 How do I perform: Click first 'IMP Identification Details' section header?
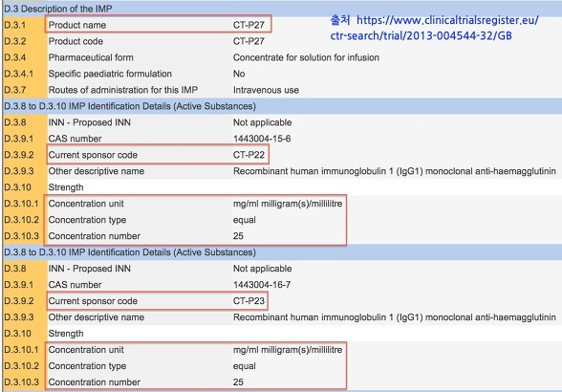click(130, 106)
